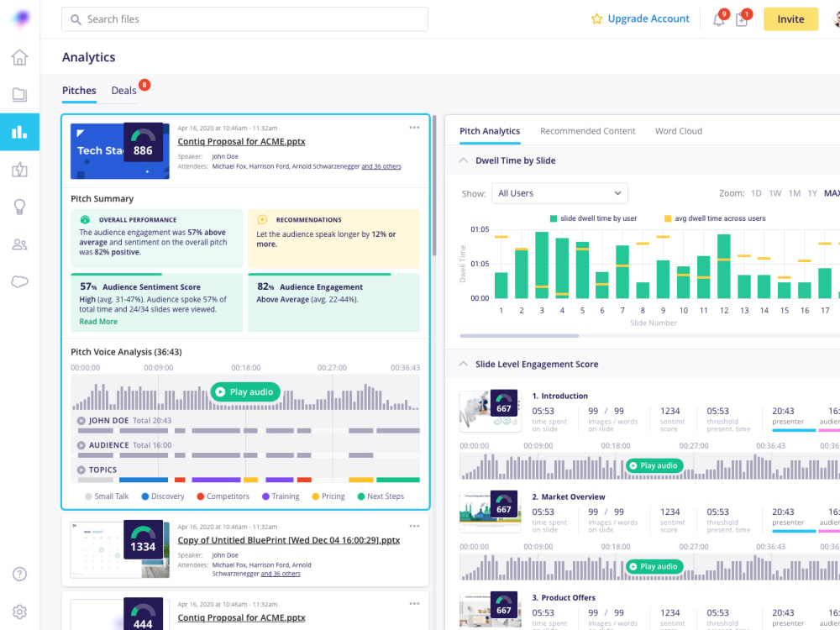This screenshot has width=840, height=630.
Task: Open the help question mark icon
Action: coord(20,574)
